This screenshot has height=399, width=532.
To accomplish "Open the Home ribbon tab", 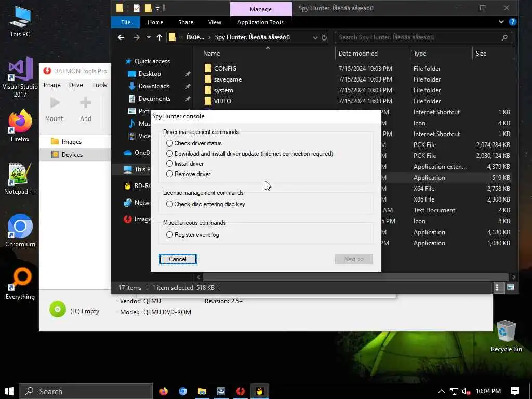I will click(155, 22).
